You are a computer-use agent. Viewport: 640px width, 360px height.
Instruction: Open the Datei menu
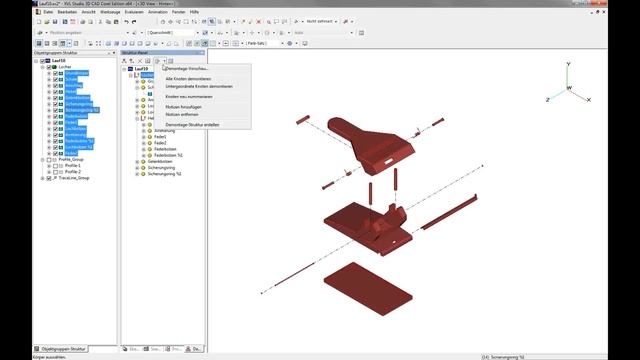click(x=48, y=12)
